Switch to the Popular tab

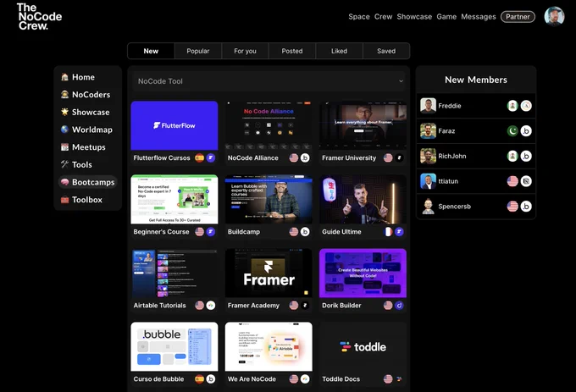coord(198,51)
